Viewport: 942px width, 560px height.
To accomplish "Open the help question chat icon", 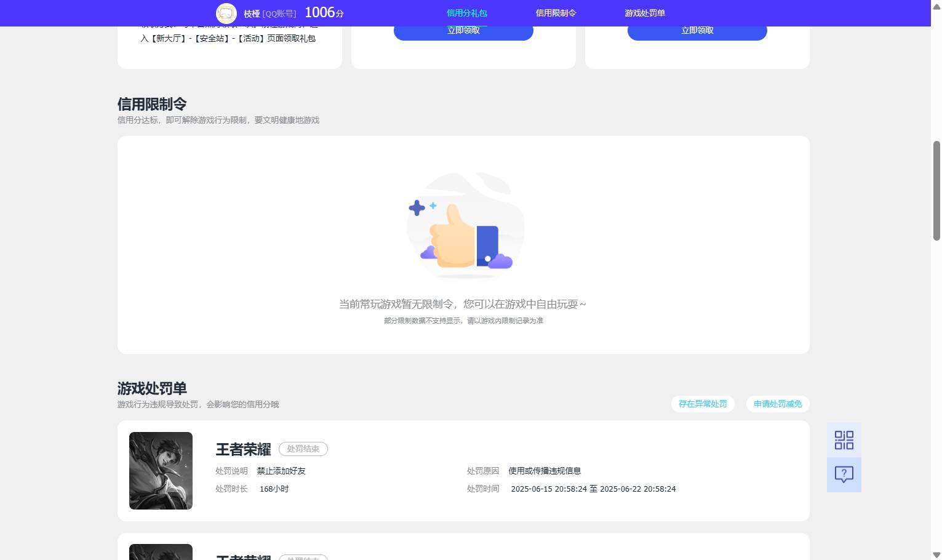I will (x=844, y=474).
